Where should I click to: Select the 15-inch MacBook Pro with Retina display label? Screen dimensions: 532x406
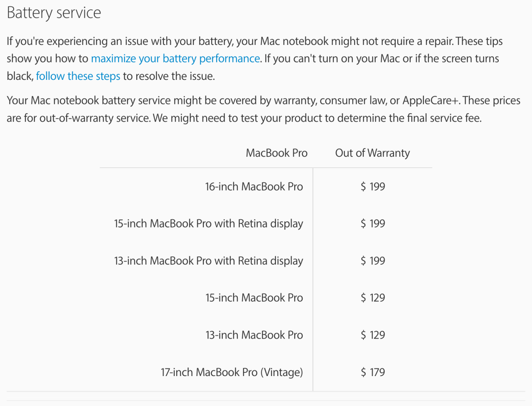coord(209,224)
